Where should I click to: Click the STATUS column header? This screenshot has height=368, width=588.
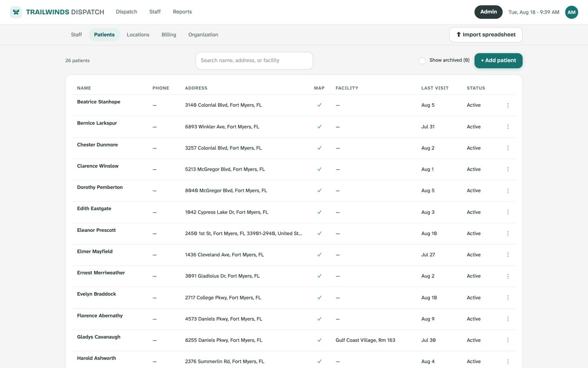(x=476, y=88)
